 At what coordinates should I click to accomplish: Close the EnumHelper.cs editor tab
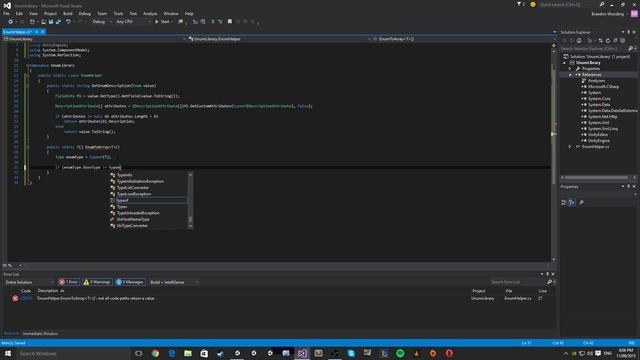pyautogui.click(x=42, y=32)
